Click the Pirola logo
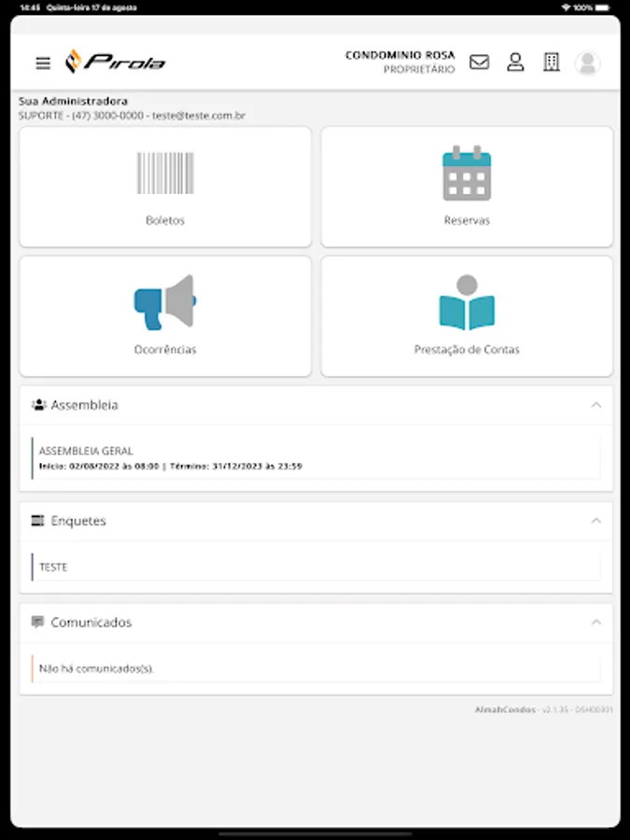Viewport: 630px width, 840px height. [x=115, y=62]
